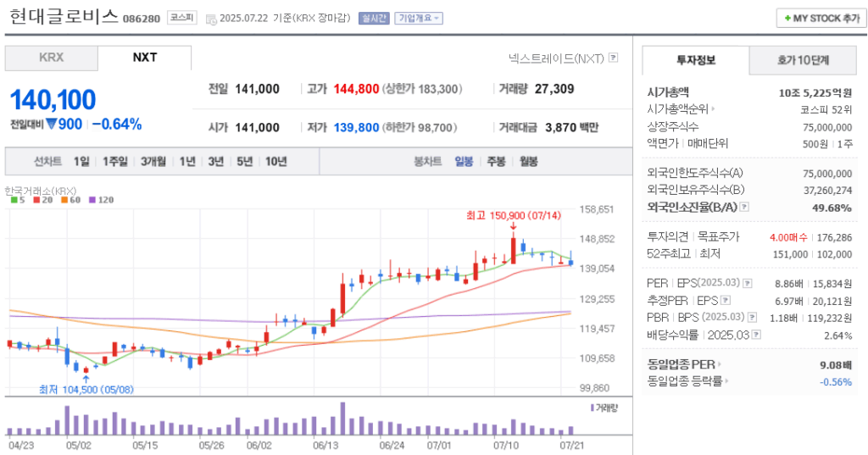Open the help icon for PBR BPS (2025.03)
The width and height of the screenshot is (868, 455).
pos(752,318)
